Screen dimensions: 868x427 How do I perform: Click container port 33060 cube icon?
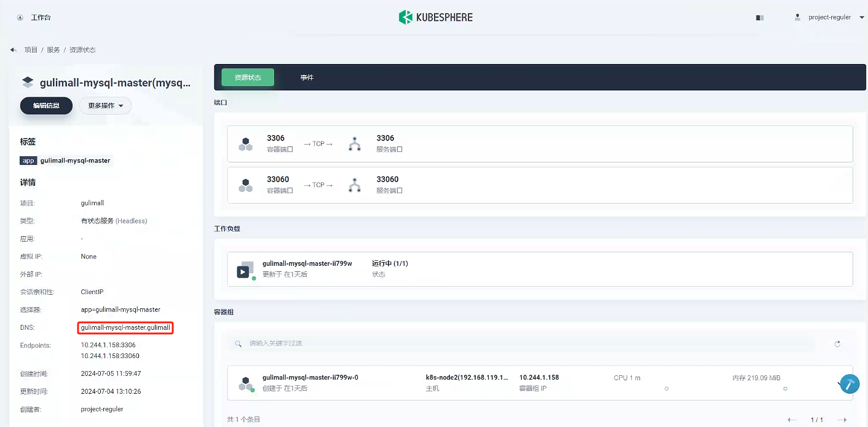pos(245,185)
